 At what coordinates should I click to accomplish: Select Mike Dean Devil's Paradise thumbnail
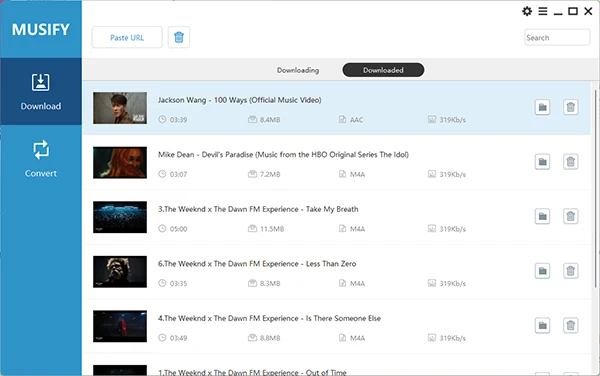[120, 163]
